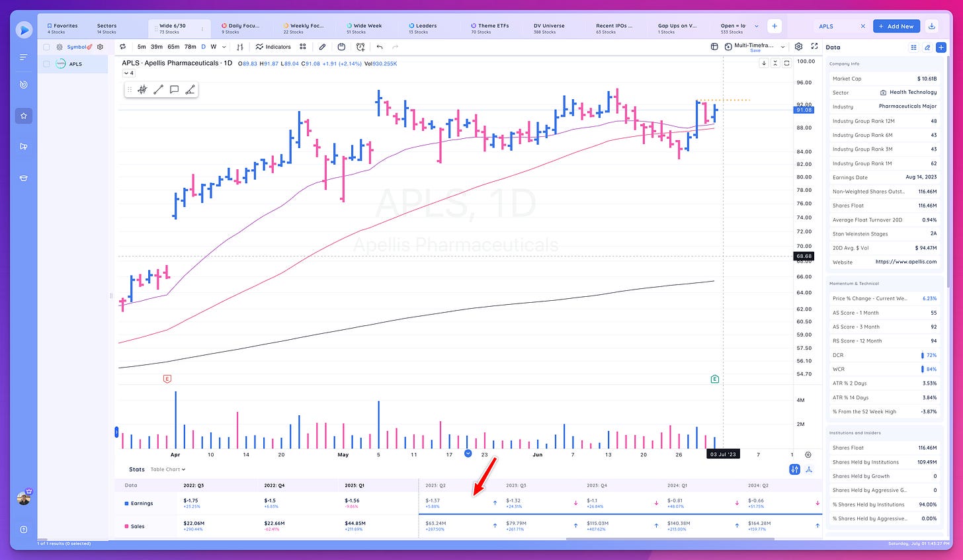Open the Indicators menu

coord(274,47)
